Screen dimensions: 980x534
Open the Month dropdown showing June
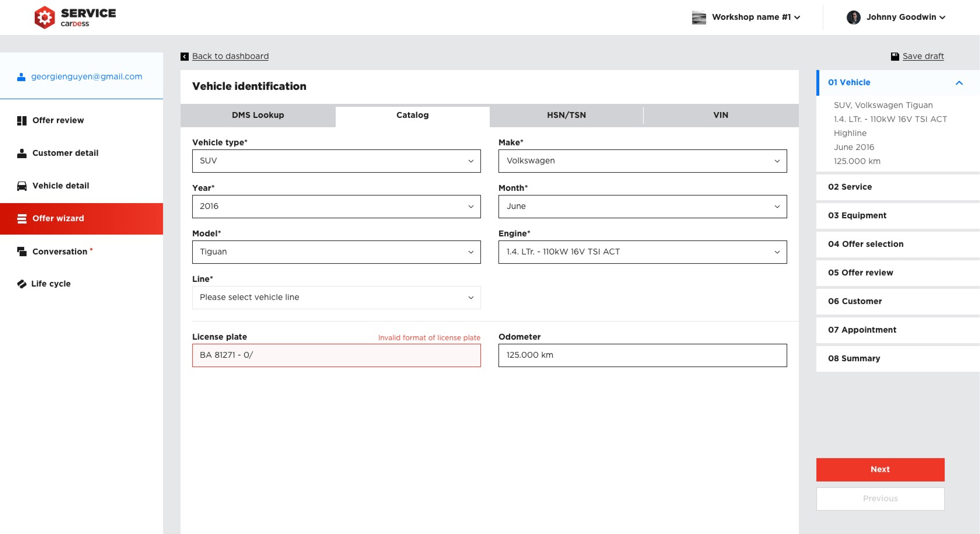click(643, 207)
